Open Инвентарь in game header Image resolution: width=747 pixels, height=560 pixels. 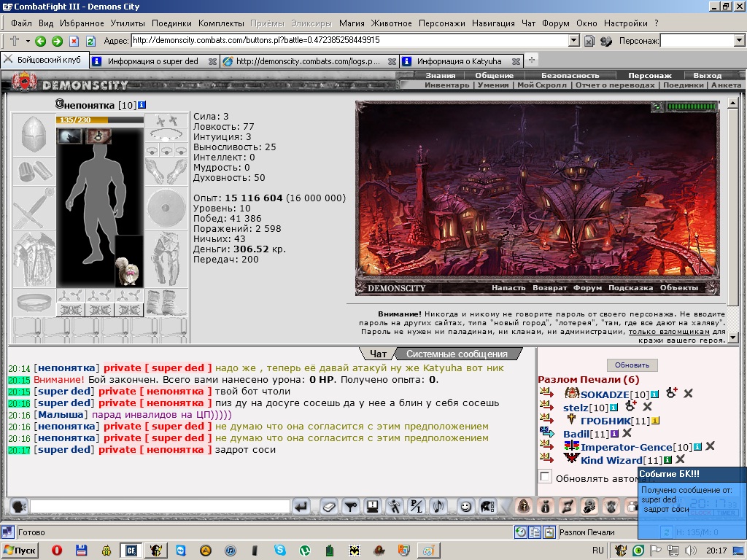coord(447,85)
